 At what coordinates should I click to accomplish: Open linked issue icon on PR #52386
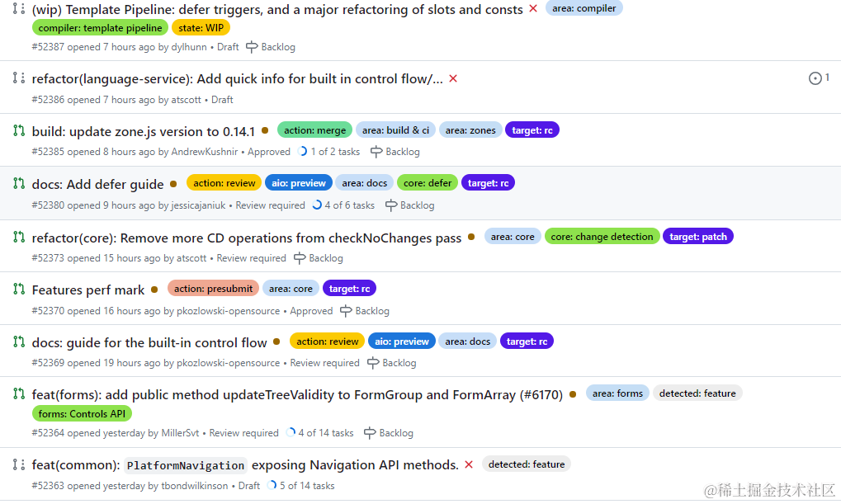(815, 78)
